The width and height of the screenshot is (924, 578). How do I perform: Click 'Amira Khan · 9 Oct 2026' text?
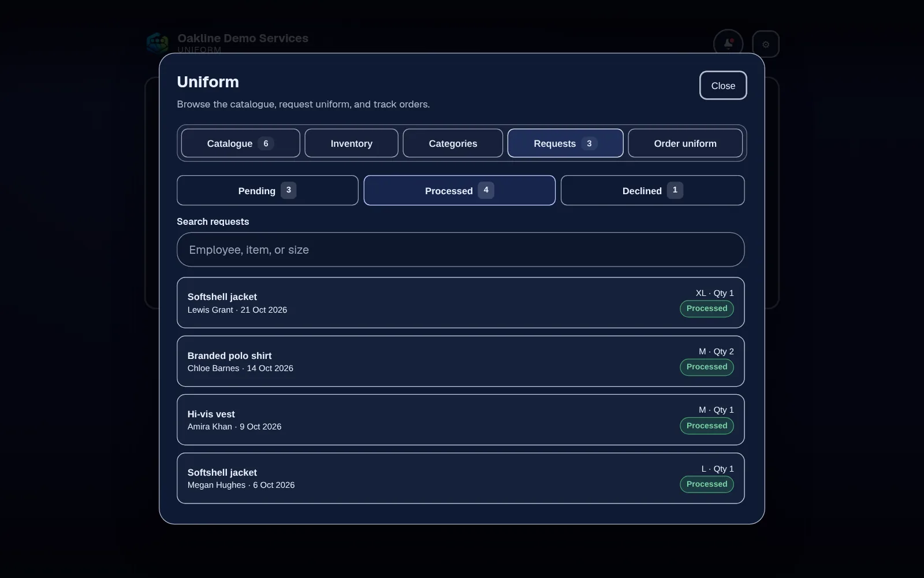tap(234, 427)
